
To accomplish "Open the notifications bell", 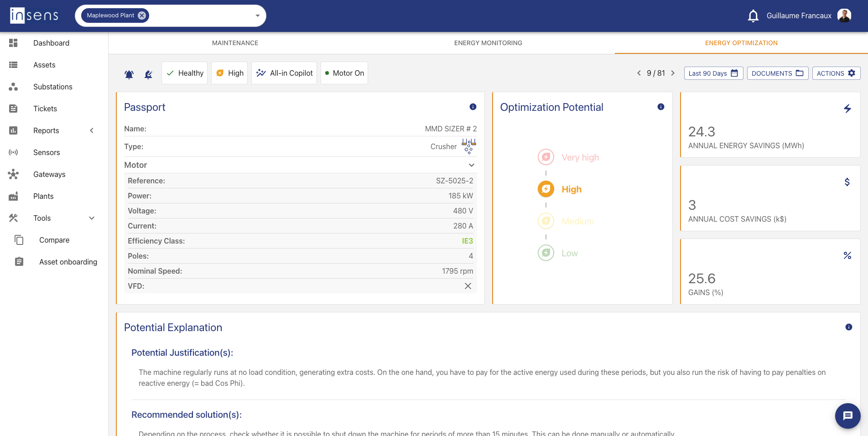I will click(x=753, y=16).
